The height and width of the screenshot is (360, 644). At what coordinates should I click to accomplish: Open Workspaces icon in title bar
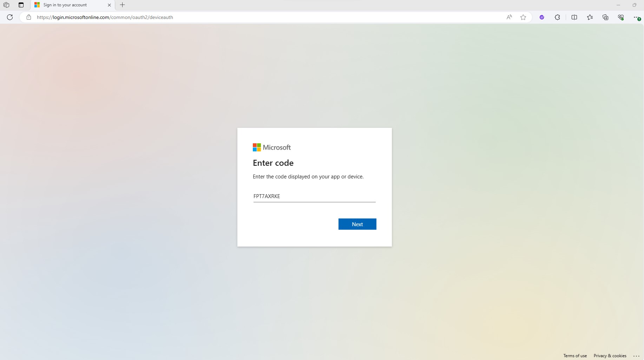coord(6,5)
